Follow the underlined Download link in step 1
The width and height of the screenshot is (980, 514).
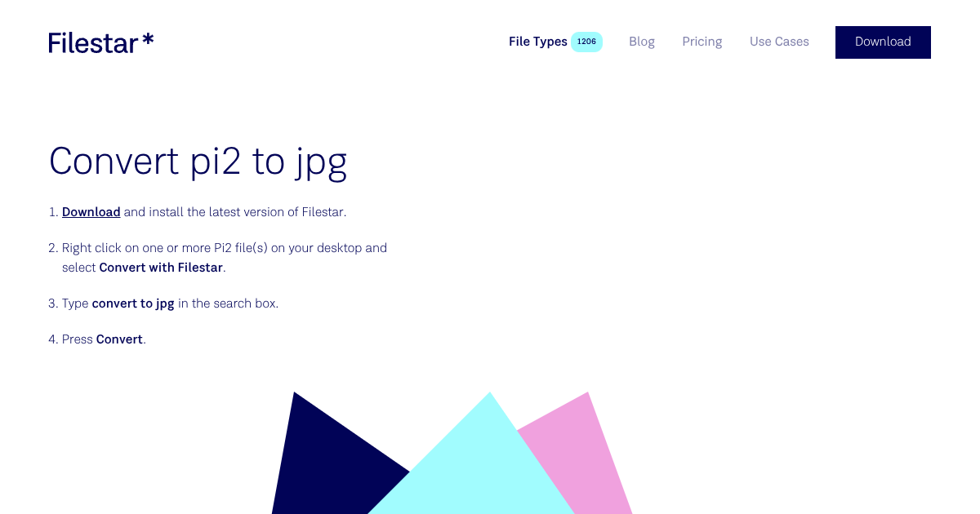point(91,212)
